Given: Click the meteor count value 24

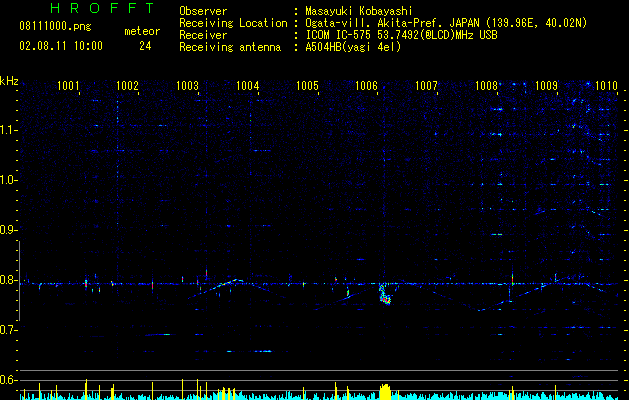Looking at the screenshot, I should [145, 46].
